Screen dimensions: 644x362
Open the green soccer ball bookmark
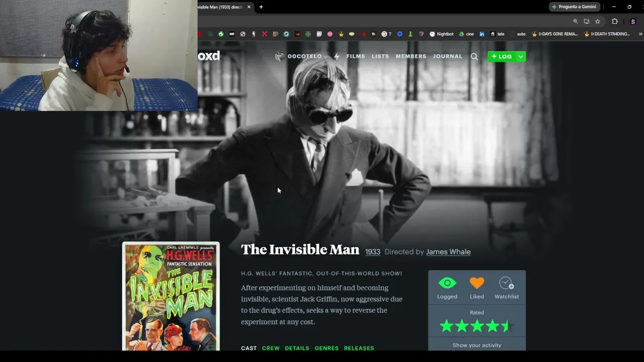coord(221,34)
